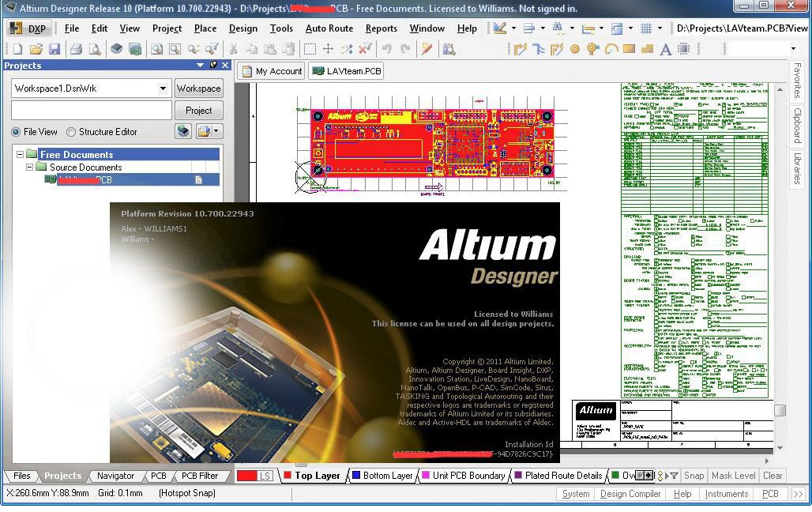Click the Select Inside Area dashed rectangle icon

[x=310, y=49]
